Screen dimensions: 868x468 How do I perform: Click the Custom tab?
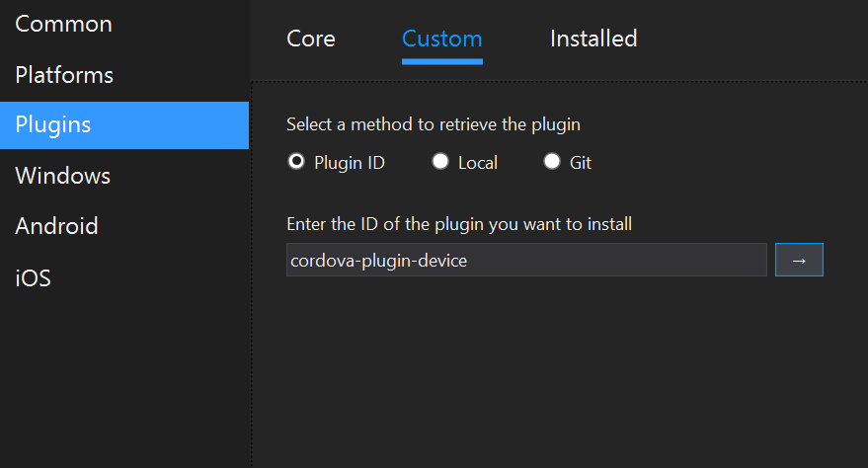(x=441, y=39)
